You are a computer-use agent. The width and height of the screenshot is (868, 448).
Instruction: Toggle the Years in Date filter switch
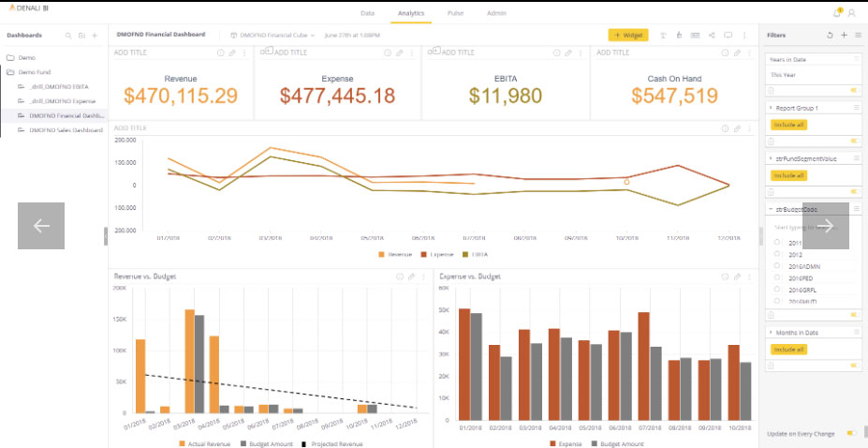tap(854, 90)
